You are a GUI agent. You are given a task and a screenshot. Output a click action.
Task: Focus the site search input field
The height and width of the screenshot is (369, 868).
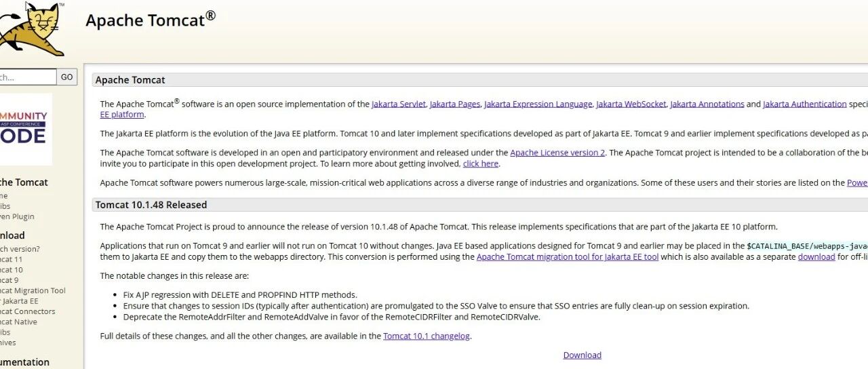point(28,77)
